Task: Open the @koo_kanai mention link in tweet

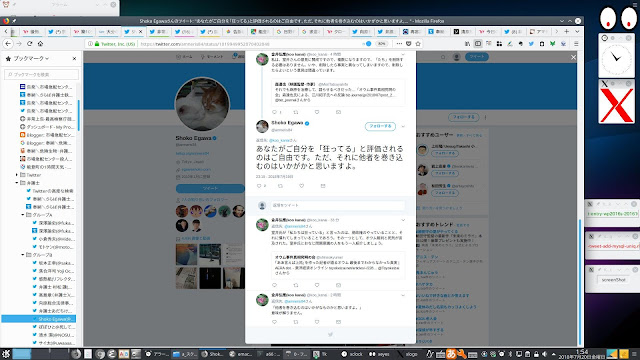Action: pos(280,140)
